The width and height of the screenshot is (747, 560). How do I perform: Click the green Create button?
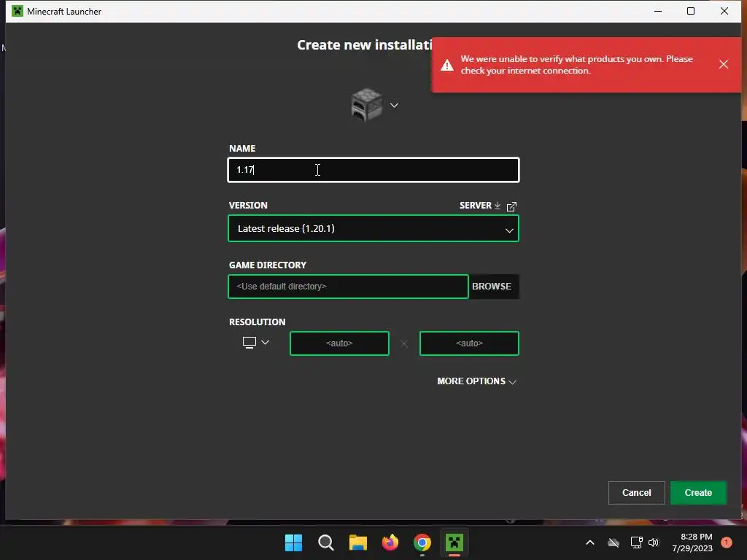click(x=698, y=493)
